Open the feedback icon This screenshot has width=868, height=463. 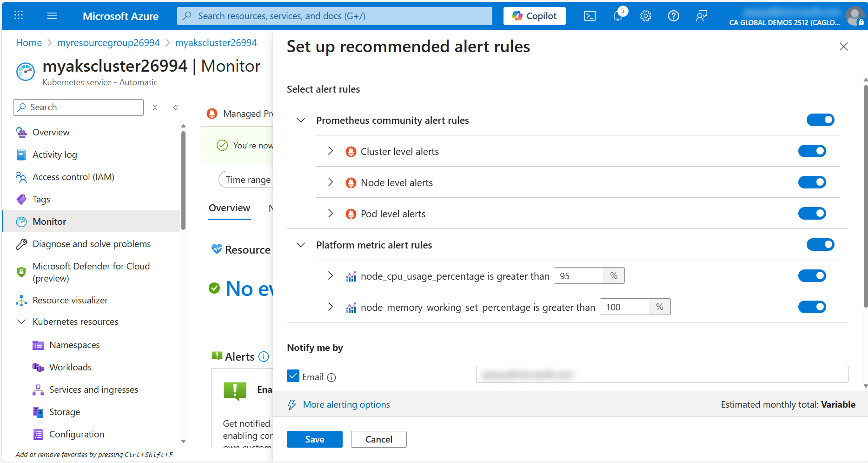click(701, 15)
